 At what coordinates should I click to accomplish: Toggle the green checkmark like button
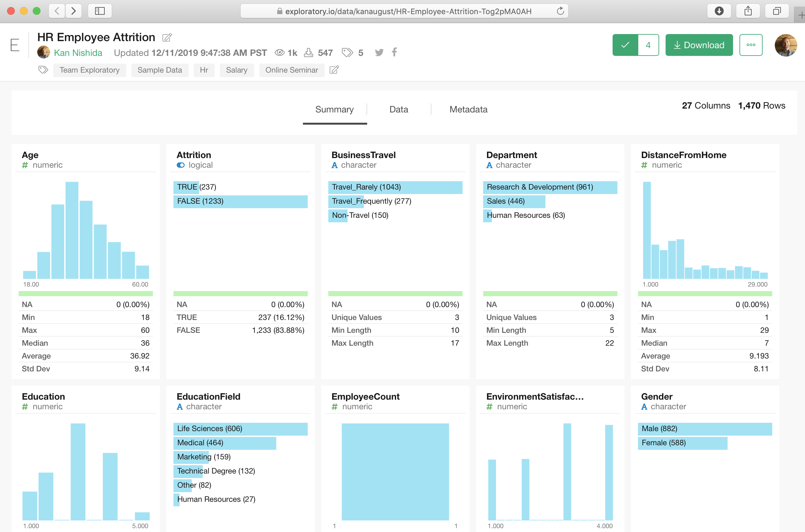(x=625, y=45)
